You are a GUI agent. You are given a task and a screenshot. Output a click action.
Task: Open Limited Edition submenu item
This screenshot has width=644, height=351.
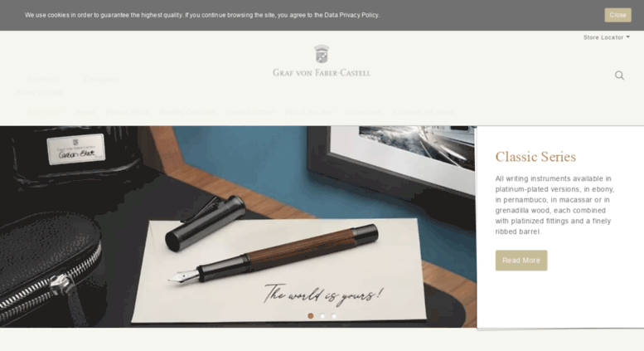[250, 112]
